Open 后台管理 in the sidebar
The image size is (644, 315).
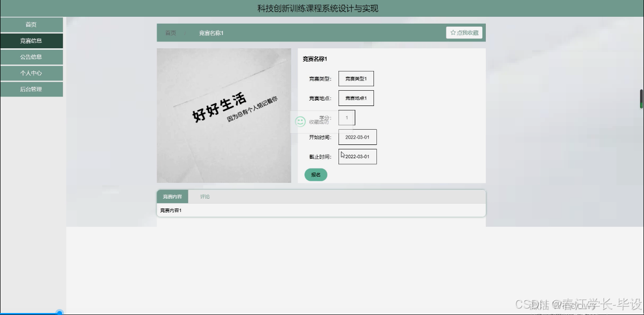point(32,89)
